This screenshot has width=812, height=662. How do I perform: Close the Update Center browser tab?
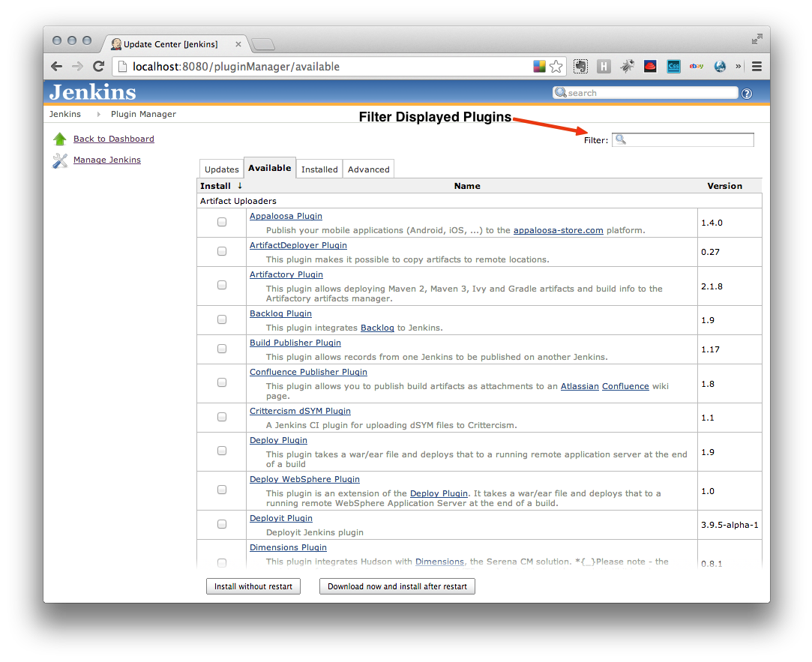[238, 44]
